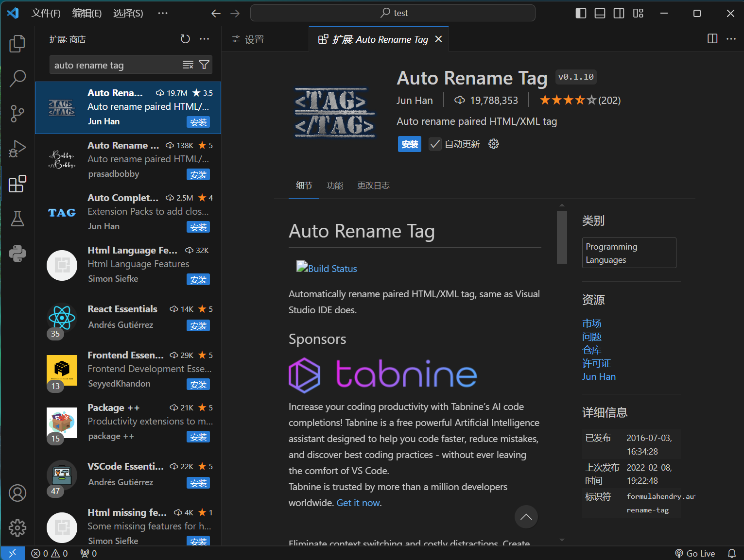Select the 扩展: Auto Rename Tag tab
This screenshot has height=560, width=744.
[x=379, y=39]
